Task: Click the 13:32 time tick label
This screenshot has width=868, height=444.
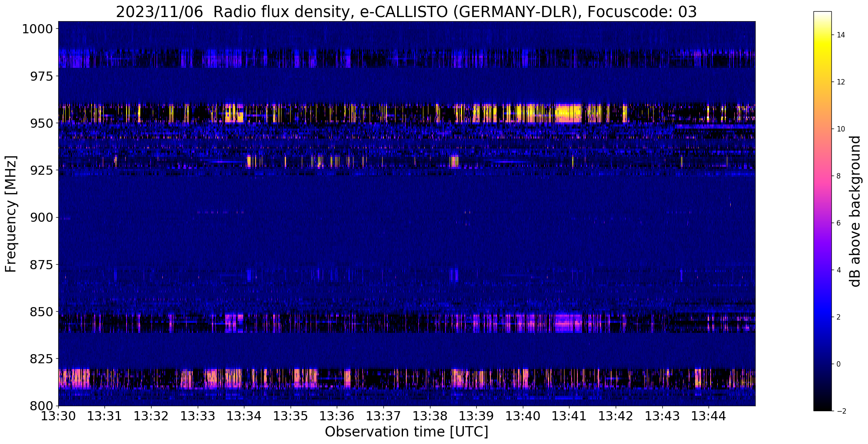Action: [x=151, y=416]
